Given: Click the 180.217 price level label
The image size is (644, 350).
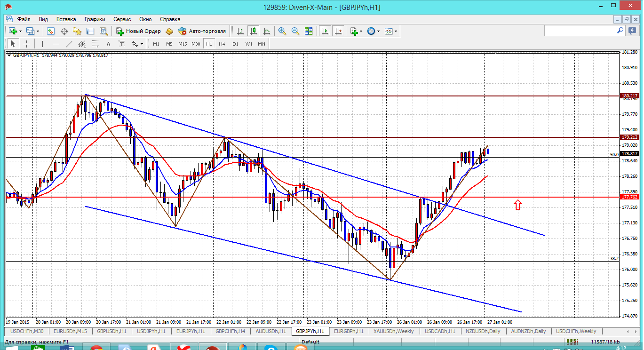Looking at the screenshot, I should (x=629, y=95).
